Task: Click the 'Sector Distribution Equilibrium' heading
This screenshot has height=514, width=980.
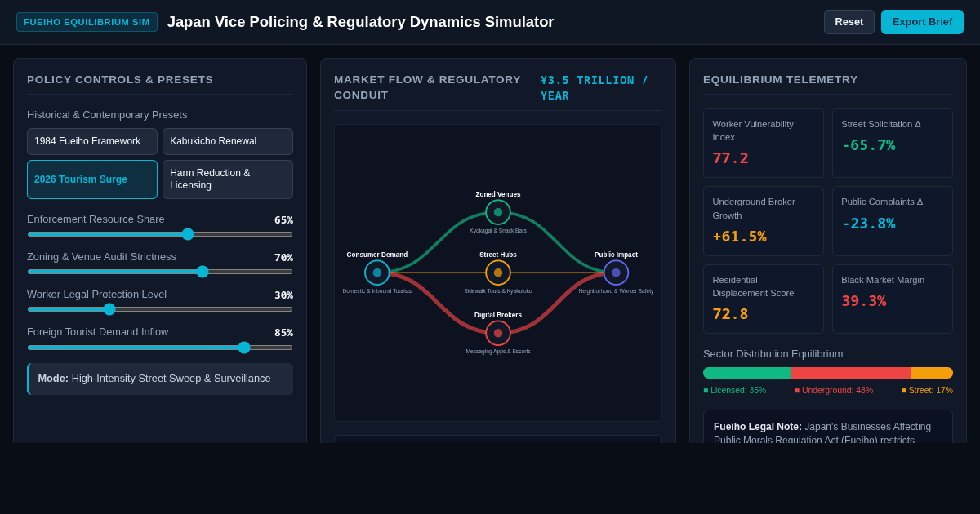Action: 773,354
